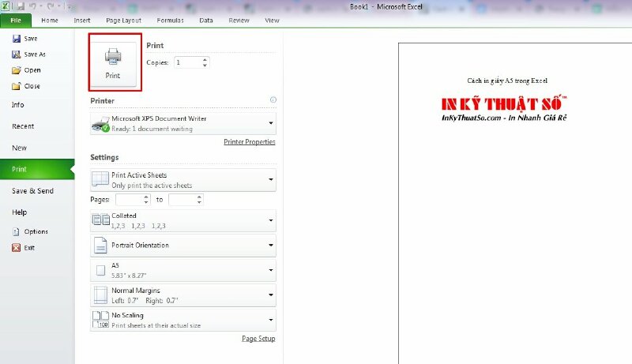Switch to the View ribbon tab
Screen dimensions: 632x364
272,21
